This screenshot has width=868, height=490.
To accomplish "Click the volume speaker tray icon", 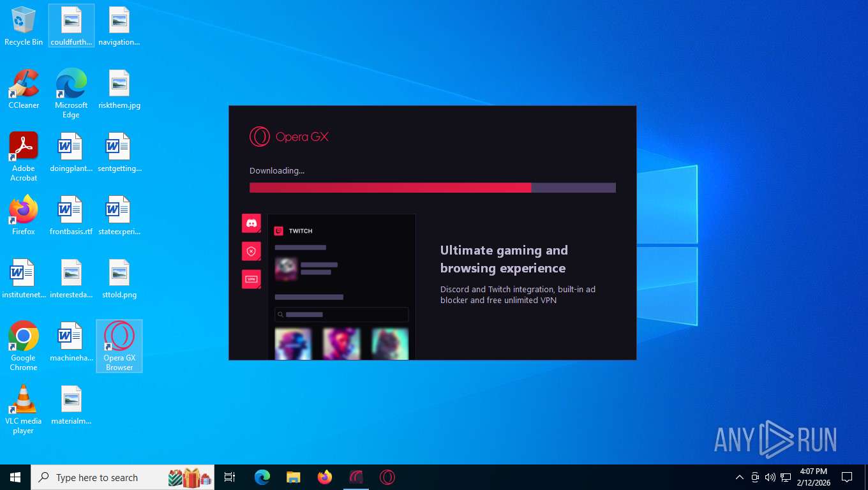I will (770, 477).
